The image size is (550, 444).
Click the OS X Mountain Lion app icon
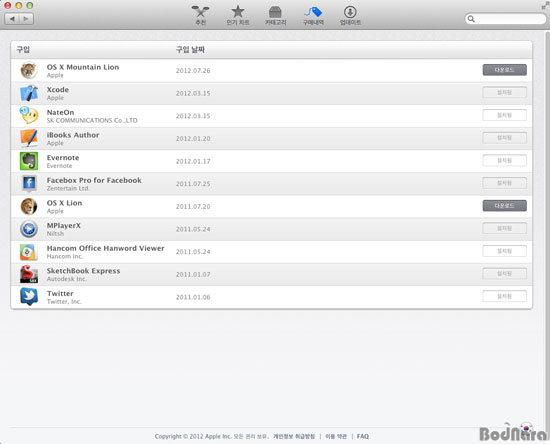[29, 70]
